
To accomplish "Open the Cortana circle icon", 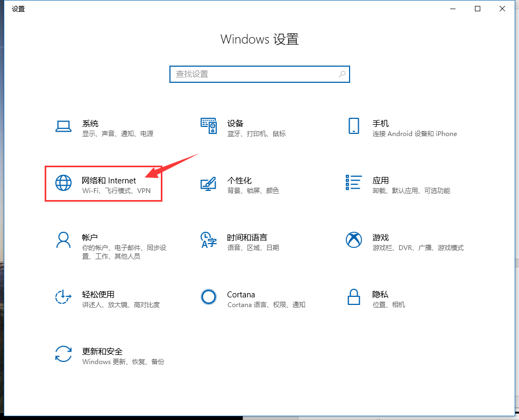I will [x=209, y=297].
